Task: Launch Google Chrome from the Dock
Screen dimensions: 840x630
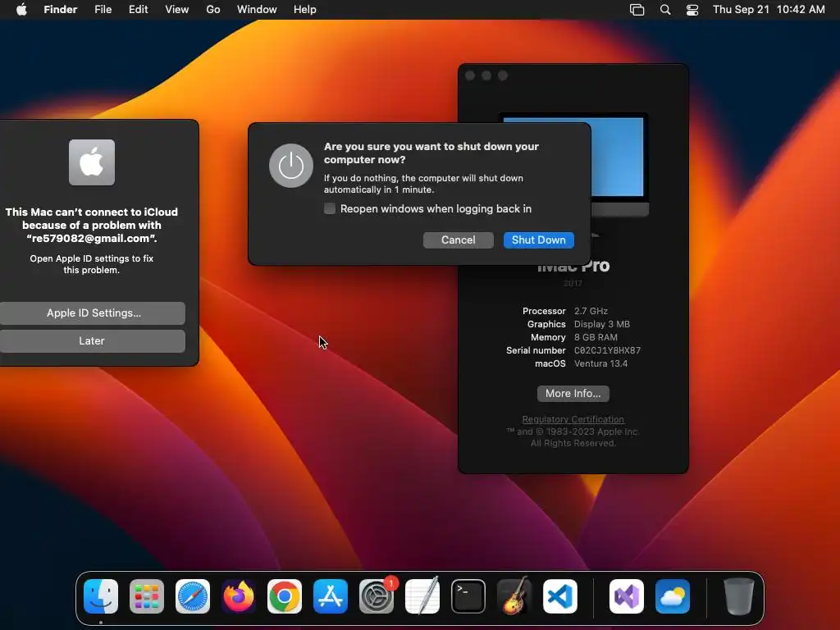Action: pos(285,596)
